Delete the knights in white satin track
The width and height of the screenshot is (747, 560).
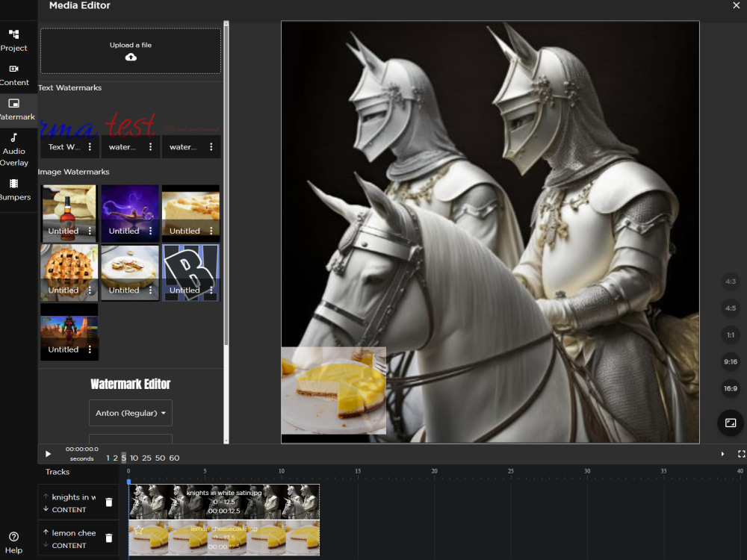click(108, 502)
